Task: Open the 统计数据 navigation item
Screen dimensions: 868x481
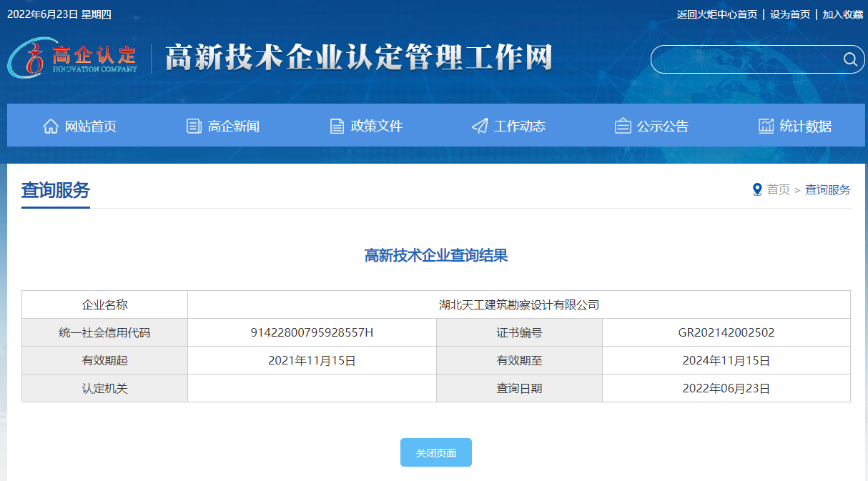Action: coord(805,127)
